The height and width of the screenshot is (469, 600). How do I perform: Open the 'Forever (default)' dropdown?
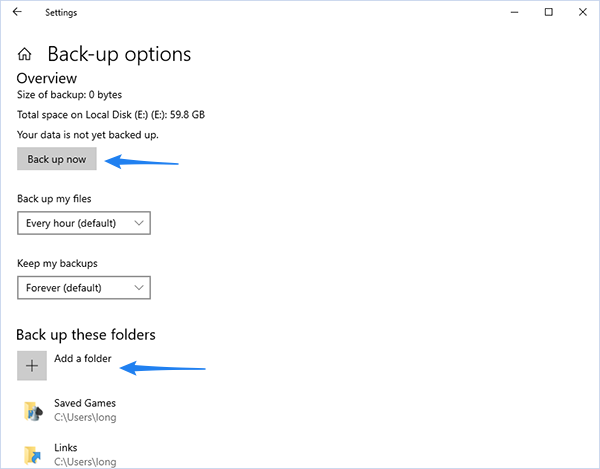point(84,288)
